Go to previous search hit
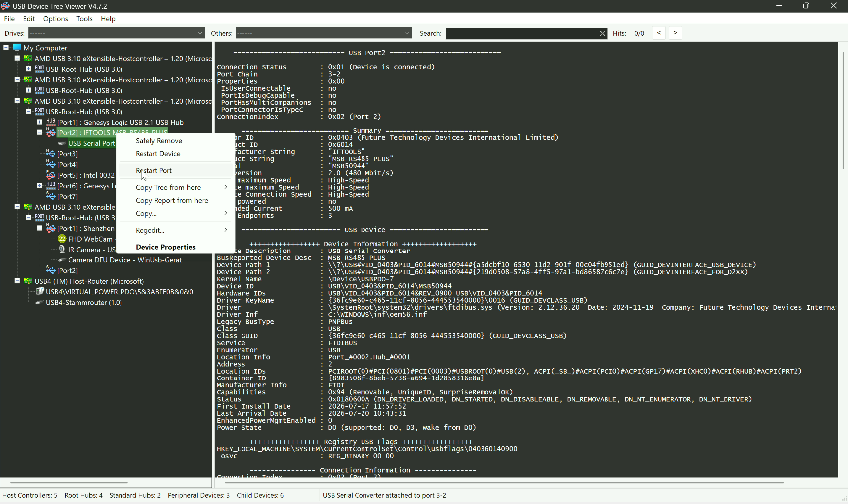The width and height of the screenshot is (848, 504). pyautogui.click(x=659, y=33)
